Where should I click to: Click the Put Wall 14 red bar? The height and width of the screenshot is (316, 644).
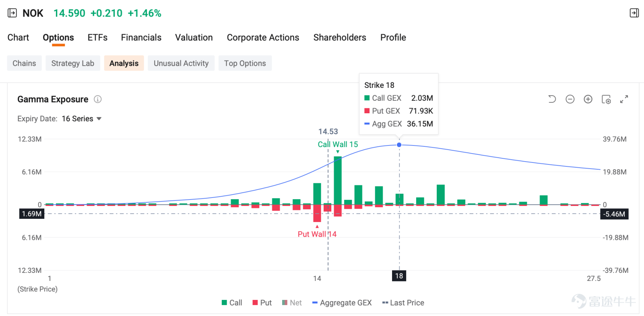coord(317,213)
